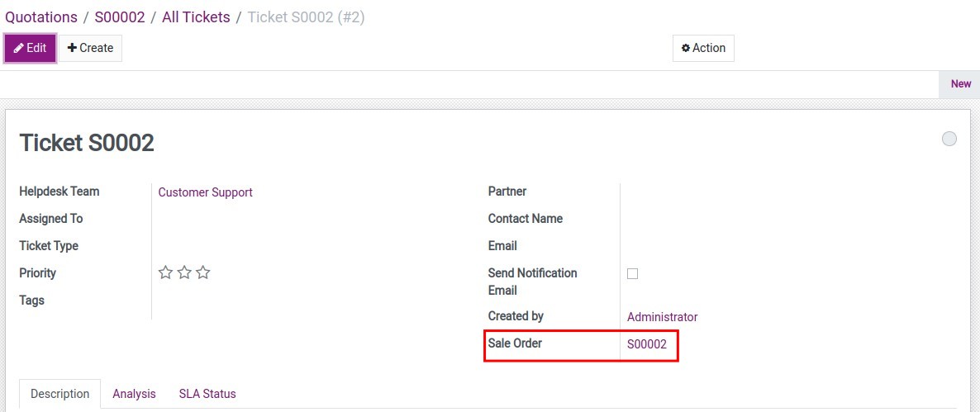
Task: Set priority using the third star
Action: [x=203, y=272]
